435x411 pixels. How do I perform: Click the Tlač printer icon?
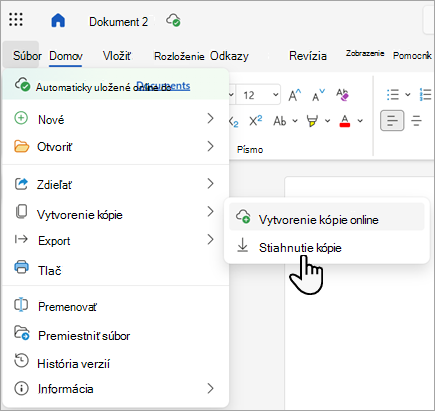[21, 267]
